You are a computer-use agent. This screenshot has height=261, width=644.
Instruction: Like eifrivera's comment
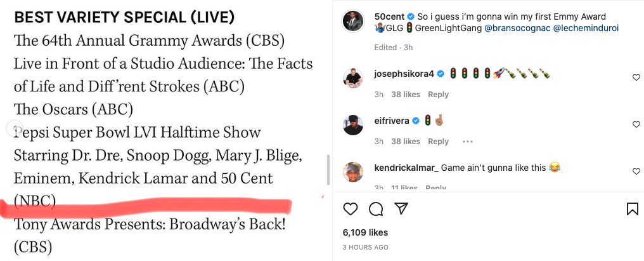(636, 124)
